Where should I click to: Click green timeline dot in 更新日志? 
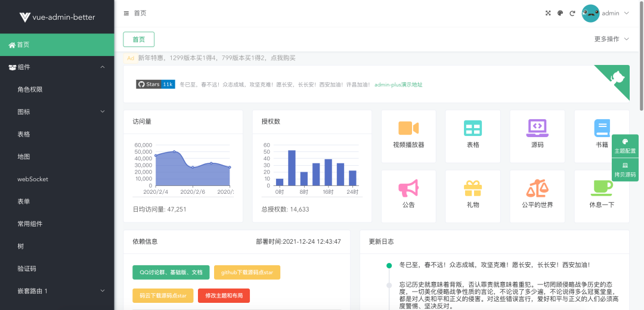[389, 266]
